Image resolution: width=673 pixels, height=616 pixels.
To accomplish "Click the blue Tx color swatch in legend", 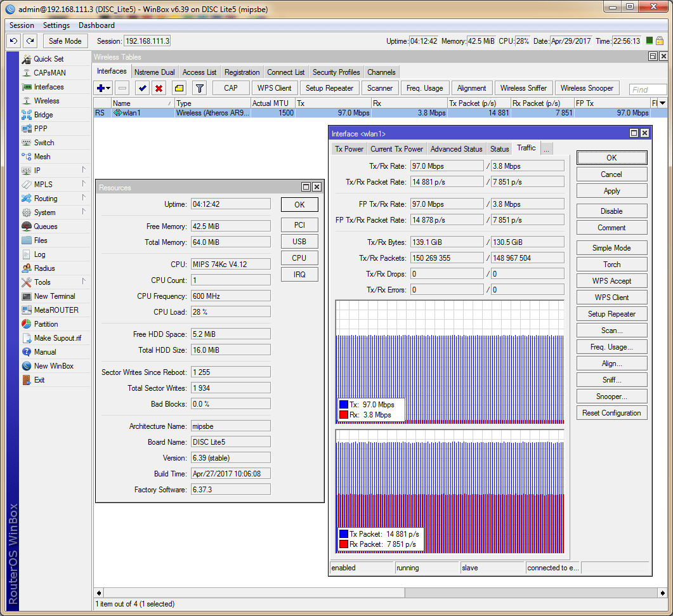I will coord(344,405).
